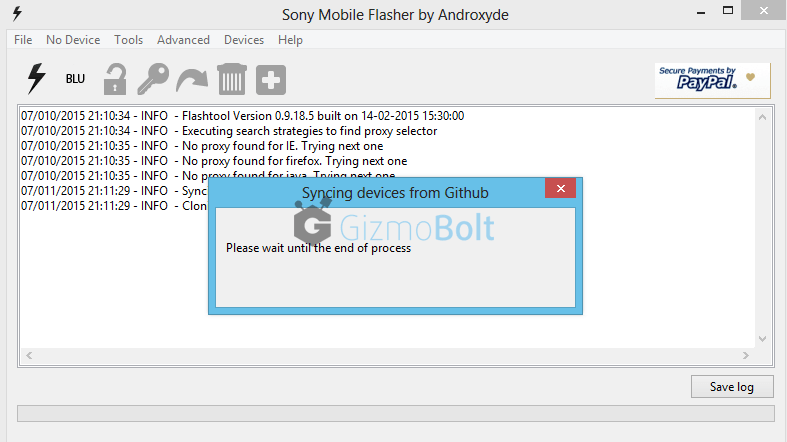The image size is (787, 442).
Task: Close the Syncing devices from Github dialog
Action: coord(561,189)
